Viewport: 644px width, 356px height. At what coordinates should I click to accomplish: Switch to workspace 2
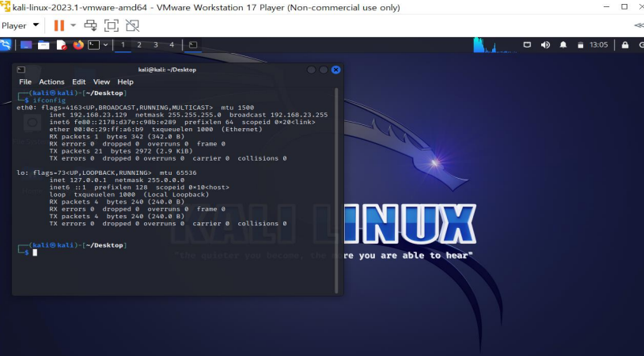[x=139, y=45]
